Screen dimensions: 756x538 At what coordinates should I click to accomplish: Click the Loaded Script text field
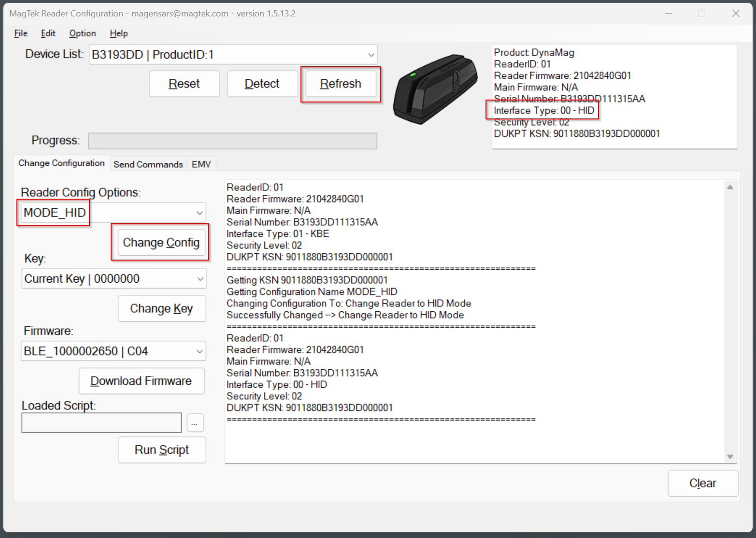coord(101,423)
